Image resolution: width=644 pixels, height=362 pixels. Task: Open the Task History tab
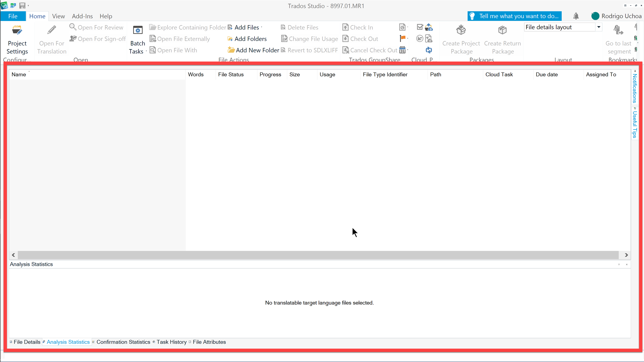tap(170, 342)
